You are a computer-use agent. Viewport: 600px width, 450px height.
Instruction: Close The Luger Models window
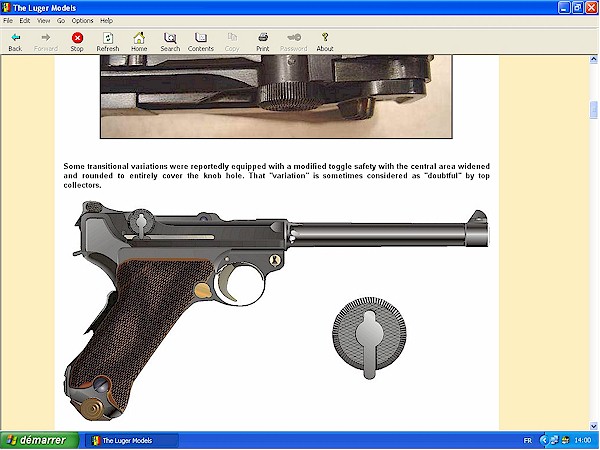click(x=592, y=8)
